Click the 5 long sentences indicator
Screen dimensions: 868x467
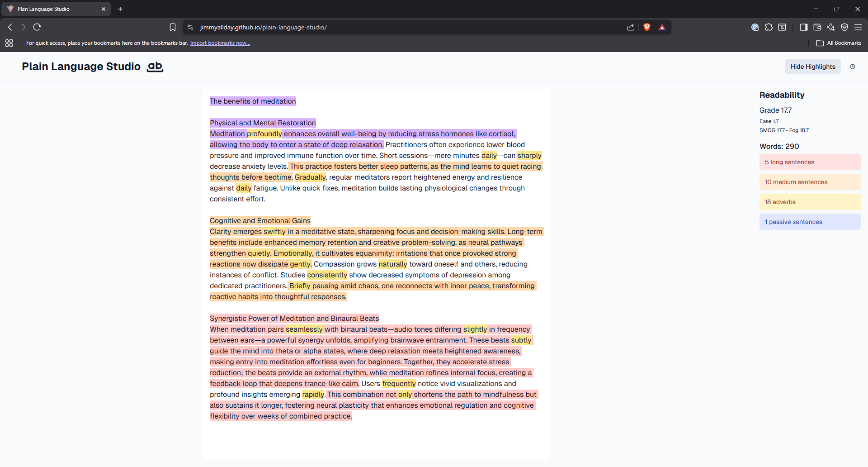[x=810, y=162]
